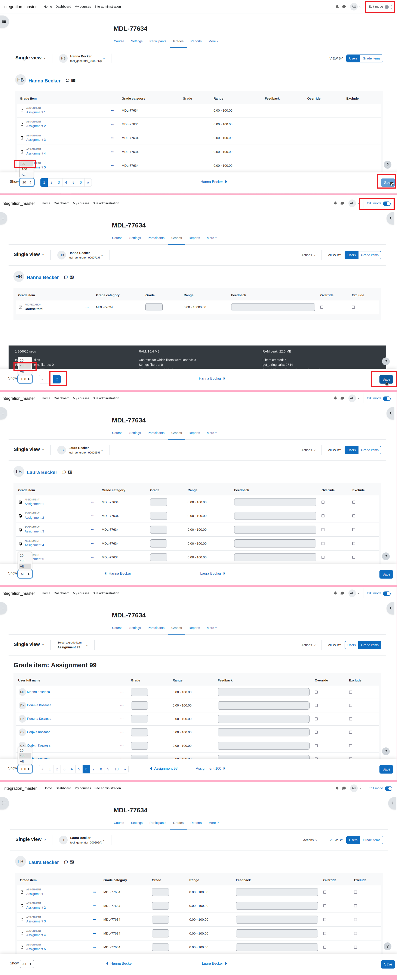This screenshot has width=397, height=980.
Task: Click Assignment 2 file icon on Hanna Becker's page
Action: (22, 124)
